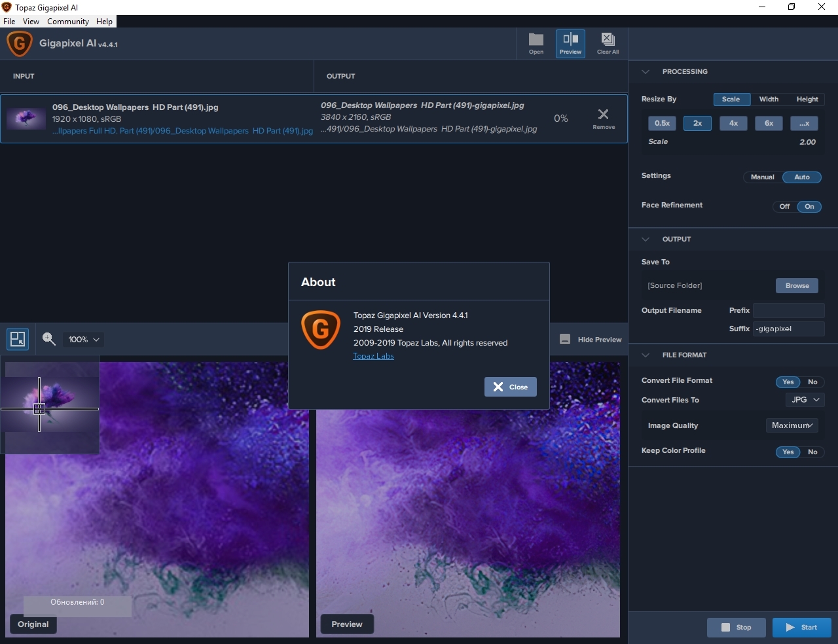838x644 pixels.
Task: Click the output filename gigapixel.jpg text
Action: click(422, 105)
